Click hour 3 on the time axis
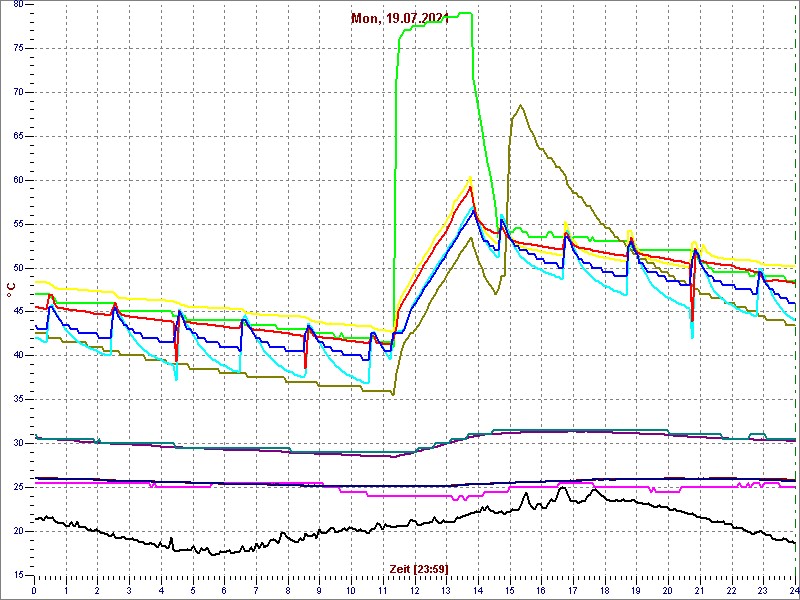This screenshot has height=600, width=800. [x=129, y=590]
